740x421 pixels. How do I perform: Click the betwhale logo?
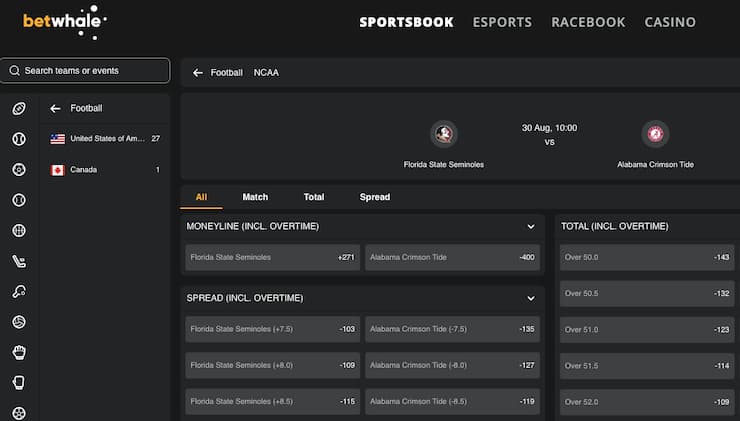pyautogui.click(x=65, y=22)
